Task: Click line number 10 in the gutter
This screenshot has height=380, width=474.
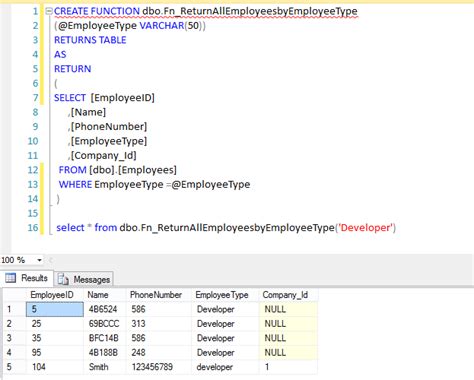Action: tap(33, 141)
